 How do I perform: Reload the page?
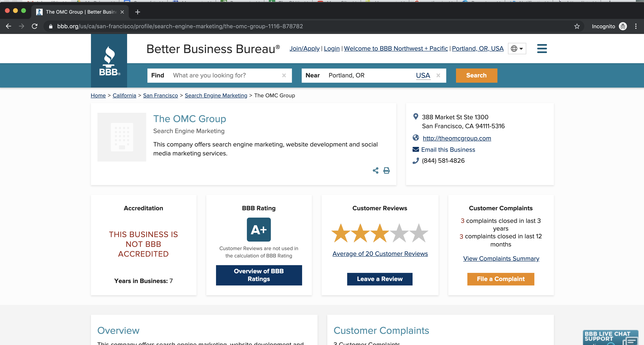pos(35,26)
